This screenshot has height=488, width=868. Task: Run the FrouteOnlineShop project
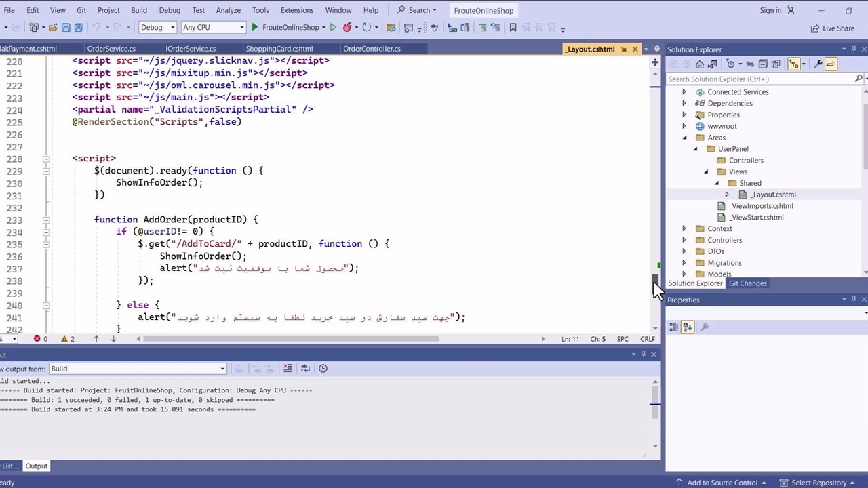[x=285, y=28]
